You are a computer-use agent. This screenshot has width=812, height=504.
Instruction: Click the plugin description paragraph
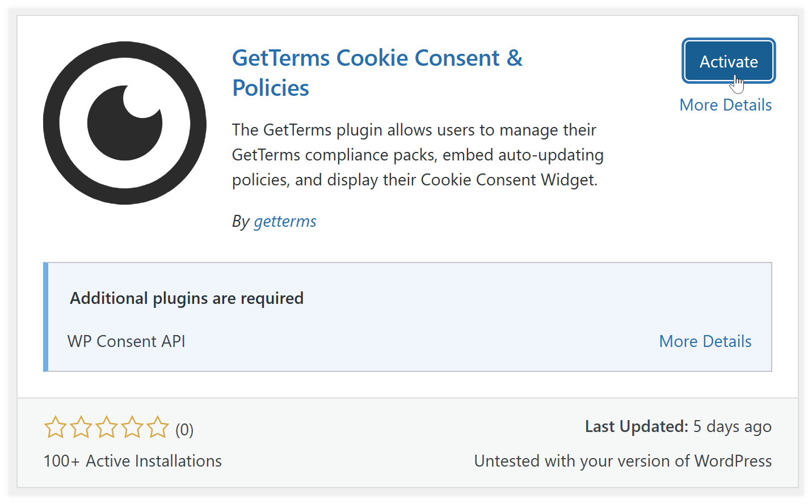point(417,155)
